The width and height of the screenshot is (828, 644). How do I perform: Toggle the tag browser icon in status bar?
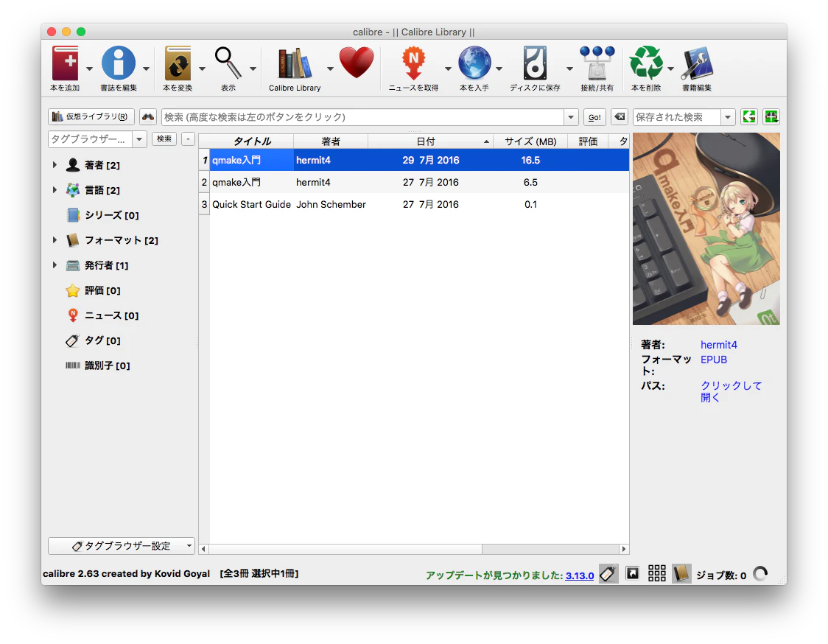(x=608, y=574)
